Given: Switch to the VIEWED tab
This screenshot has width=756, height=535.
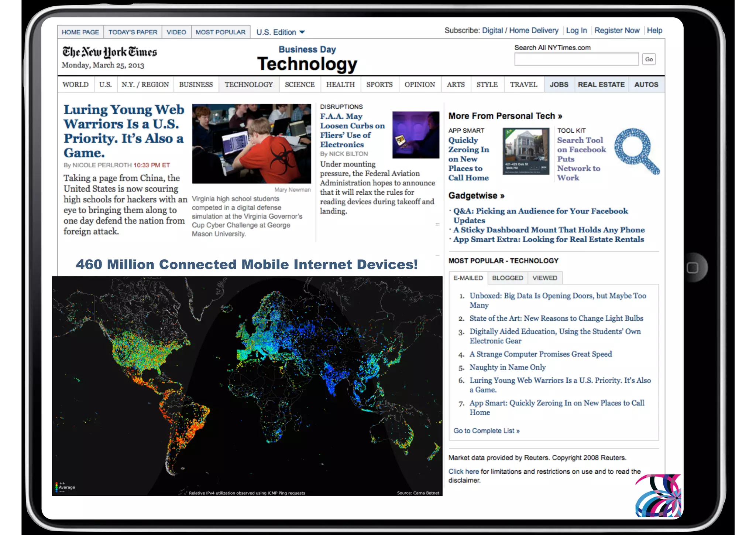Looking at the screenshot, I should pos(545,278).
